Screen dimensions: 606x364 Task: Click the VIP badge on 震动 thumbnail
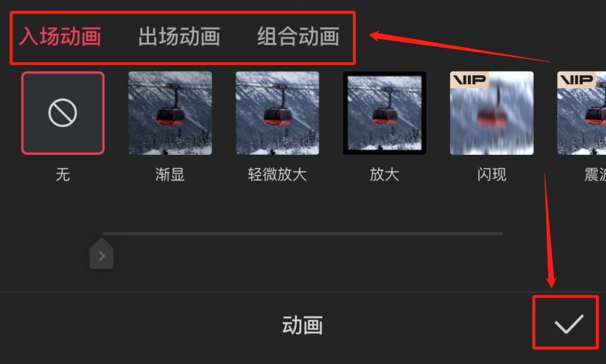click(577, 80)
